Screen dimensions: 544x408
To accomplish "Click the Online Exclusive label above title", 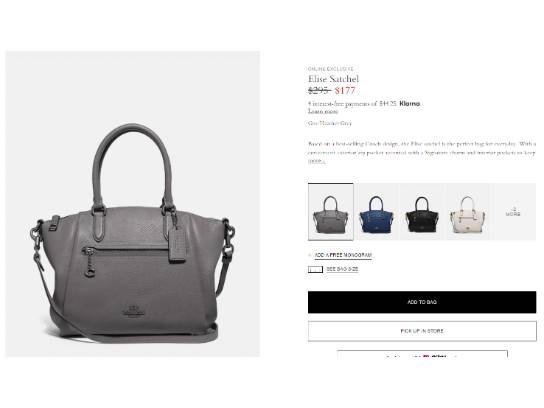I will click(x=330, y=69).
